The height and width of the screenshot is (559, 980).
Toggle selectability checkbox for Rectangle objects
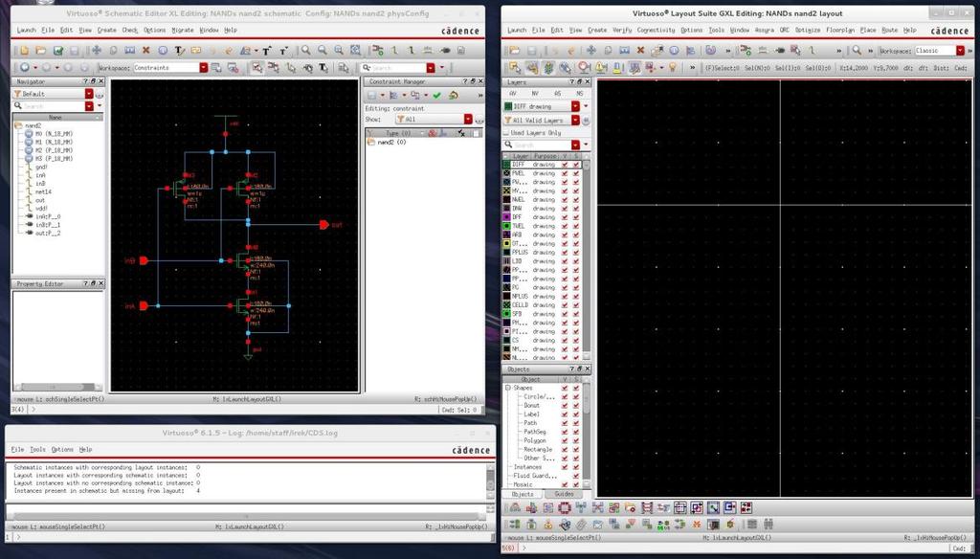coord(576,449)
